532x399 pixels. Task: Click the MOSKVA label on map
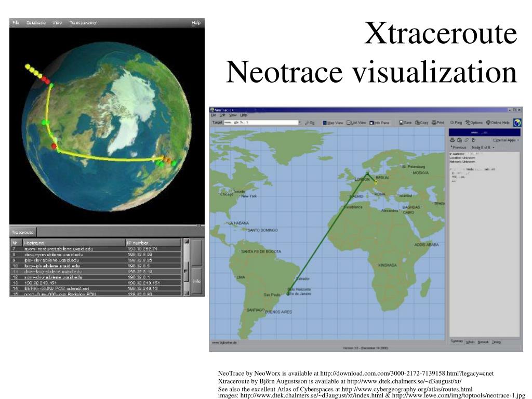421,173
